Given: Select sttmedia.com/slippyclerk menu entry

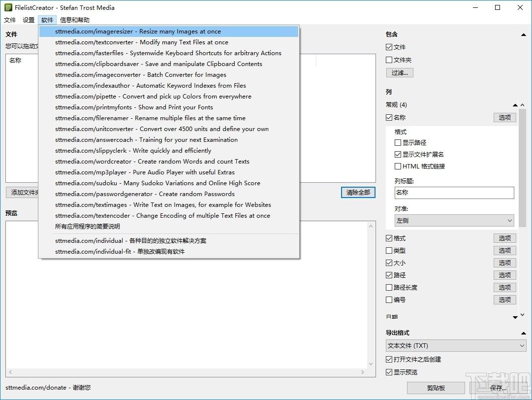Looking at the screenshot, I should (169, 151).
